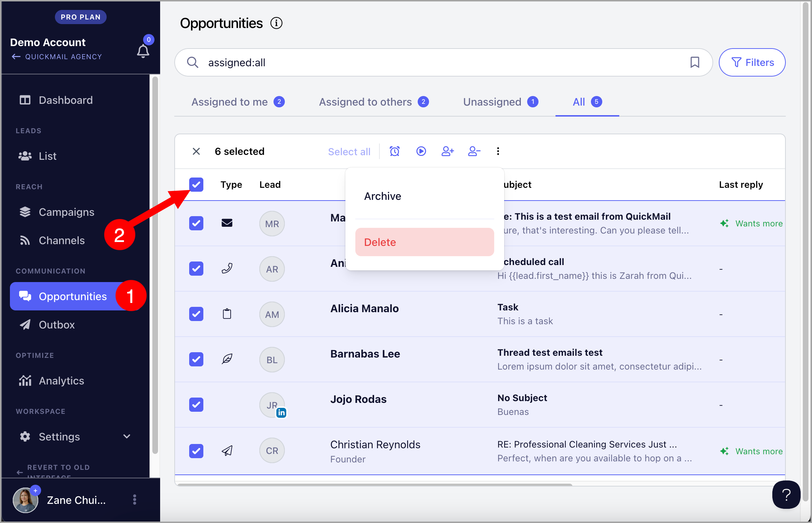Click the sidebar vertical scrollbar

click(x=155, y=266)
